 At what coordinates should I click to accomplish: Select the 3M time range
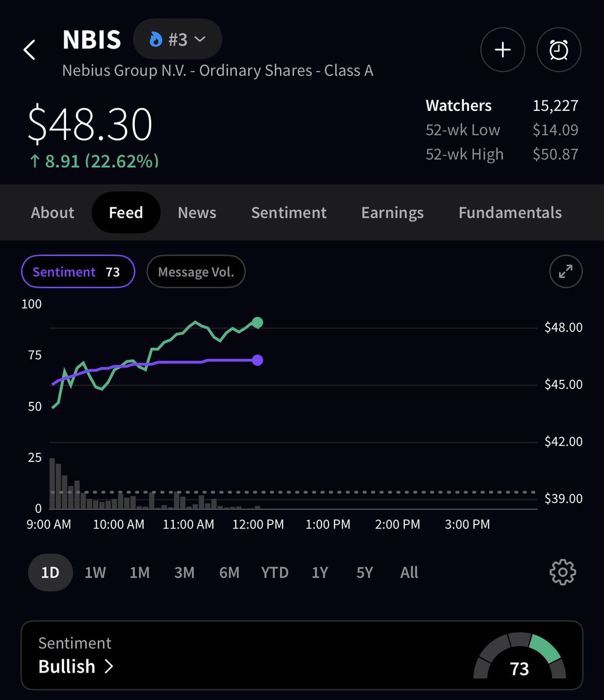(184, 572)
